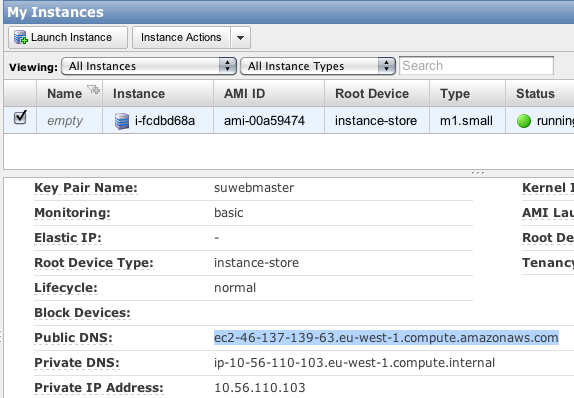Click the ami-00a59474 cell
Screen dimensions: 574x398
[x=264, y=120]
